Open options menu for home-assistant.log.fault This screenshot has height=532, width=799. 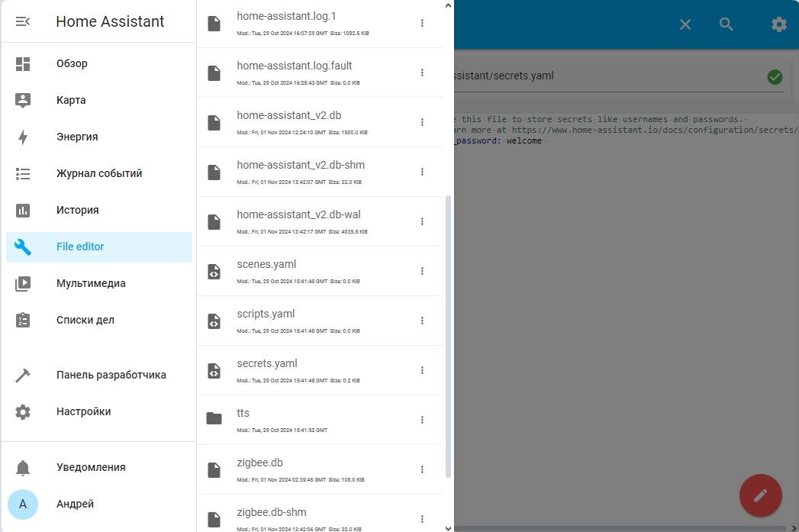422,73
